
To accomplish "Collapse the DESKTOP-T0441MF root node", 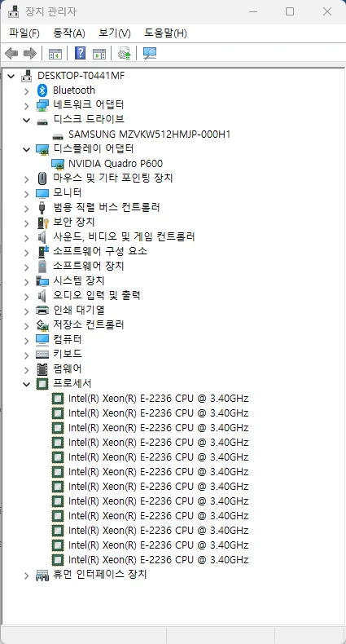I will (11, 76).
